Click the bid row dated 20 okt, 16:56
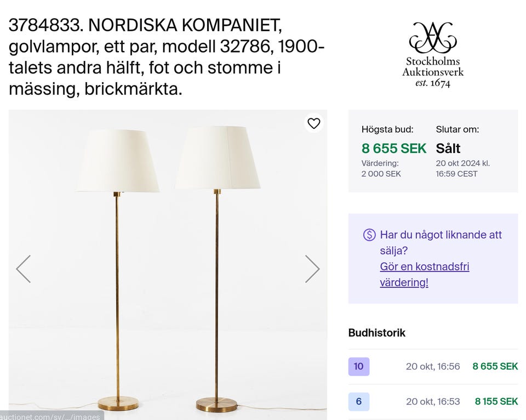The width and height of the screenshot is (526, 420). [432, 366]
